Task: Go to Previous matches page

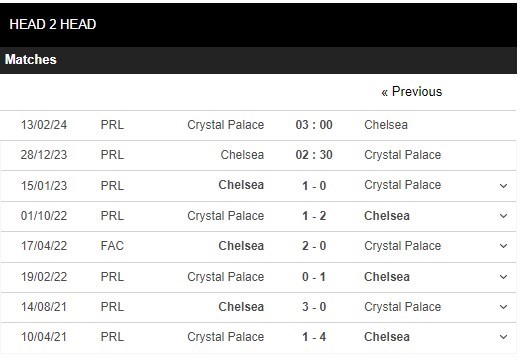Action: click(x=412, y=92)
